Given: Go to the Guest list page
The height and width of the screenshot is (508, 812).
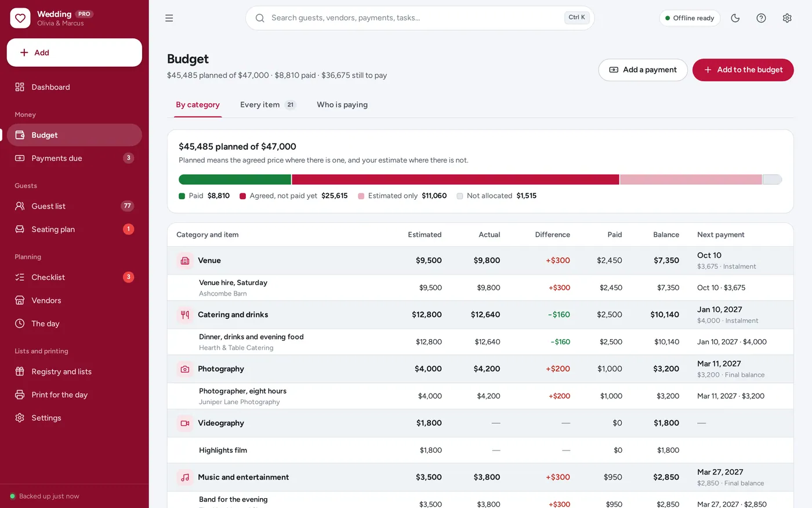Looking at the screenshot, I should click(74, 206).
